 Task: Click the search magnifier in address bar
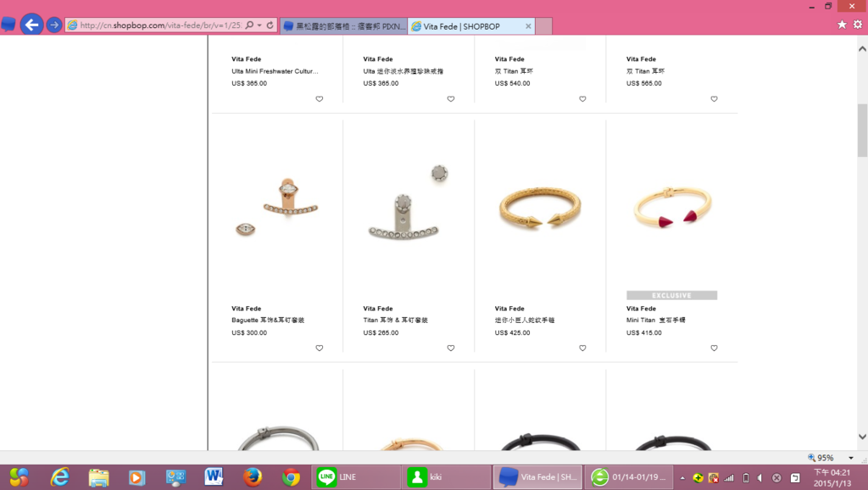tap(250, 25)
